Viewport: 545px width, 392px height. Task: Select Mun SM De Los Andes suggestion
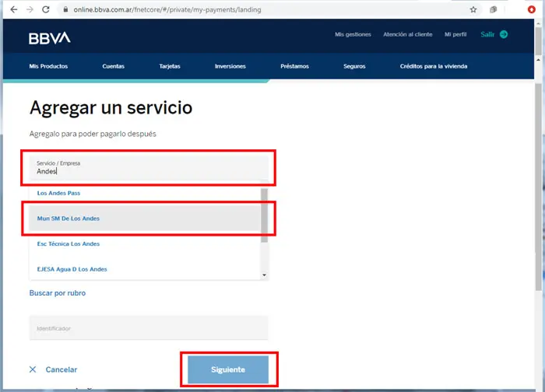[x=145, y=219]
